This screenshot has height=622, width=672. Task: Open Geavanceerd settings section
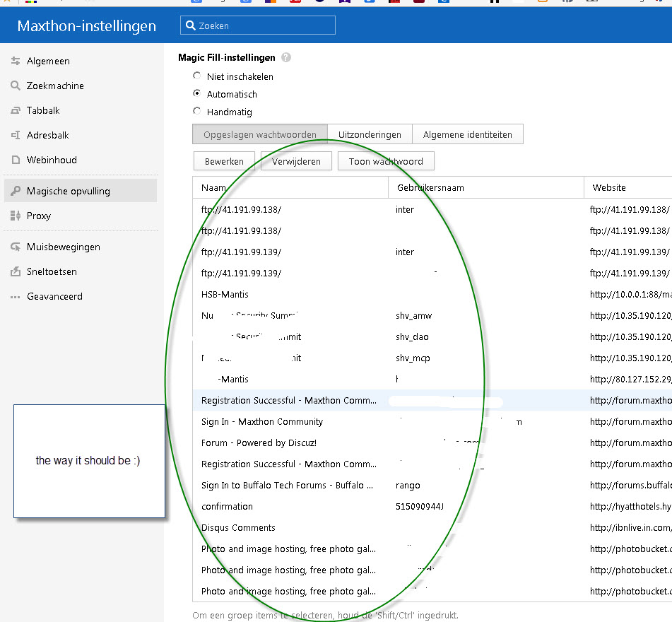click(81, 296)
